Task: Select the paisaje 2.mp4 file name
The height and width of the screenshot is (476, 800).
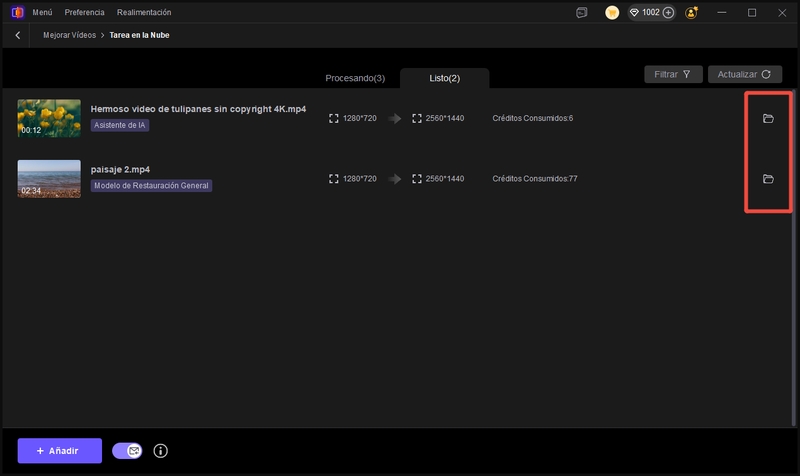Action: click(x=120, y=169)
